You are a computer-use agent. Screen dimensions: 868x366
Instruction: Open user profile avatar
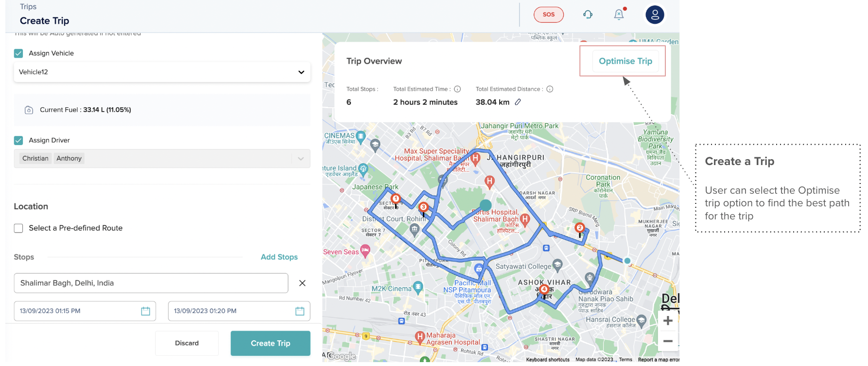click(x=654, y=15)
